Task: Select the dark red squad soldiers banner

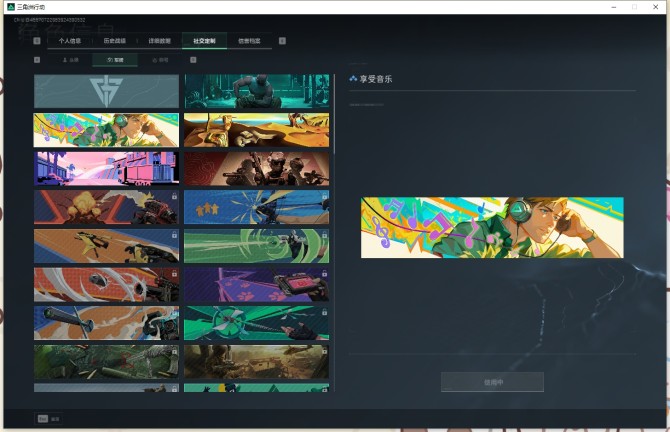Action: tap(257, 169)
